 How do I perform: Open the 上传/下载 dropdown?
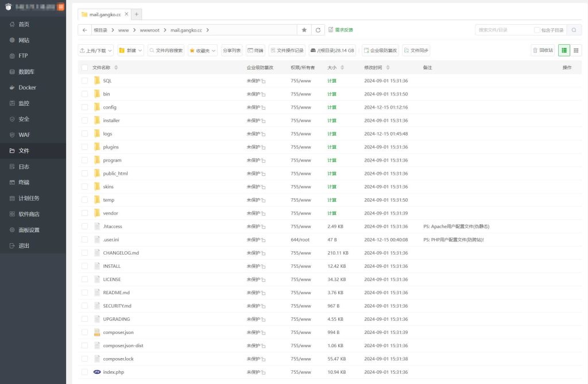coord(95,51)
